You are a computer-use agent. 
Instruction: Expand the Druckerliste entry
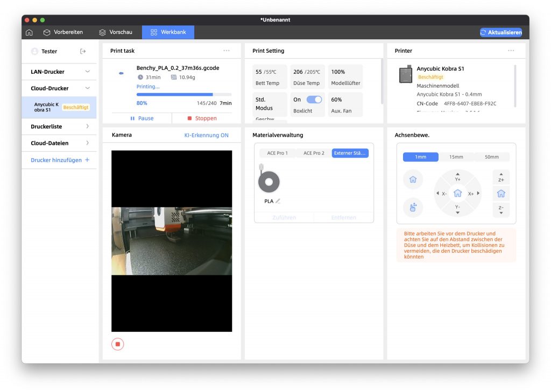click(87, 127)
